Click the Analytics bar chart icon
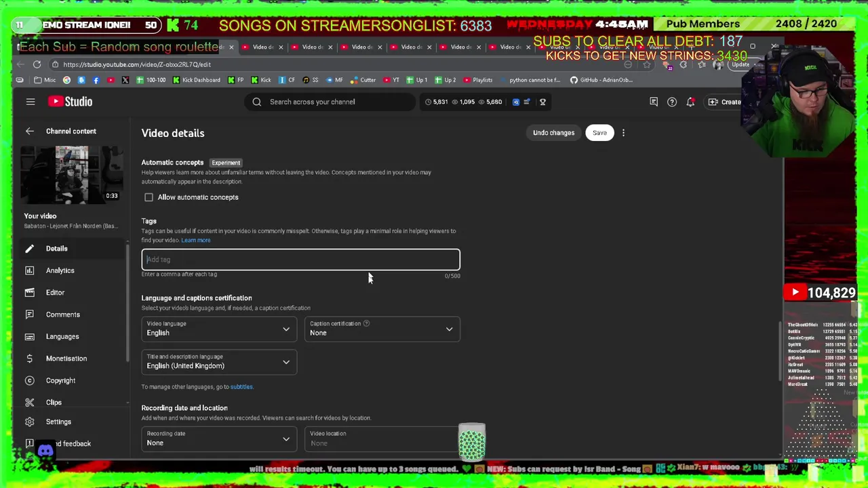Viewport: 868px width, 488px height. coord(29,270)
